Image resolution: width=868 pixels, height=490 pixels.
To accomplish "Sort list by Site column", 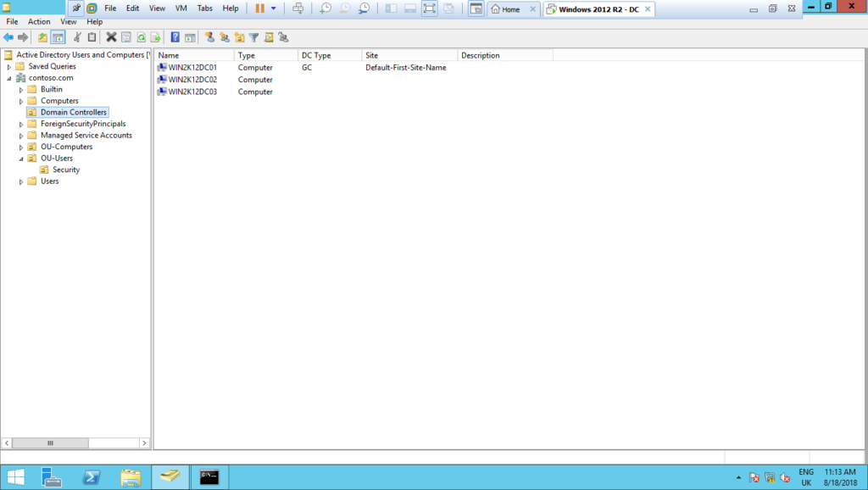I will [x=409, y=55].
